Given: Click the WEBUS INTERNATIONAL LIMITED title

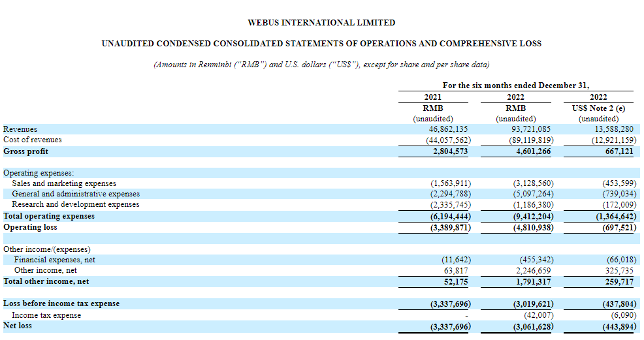Looking at the screenshot, I should [321, 23].
